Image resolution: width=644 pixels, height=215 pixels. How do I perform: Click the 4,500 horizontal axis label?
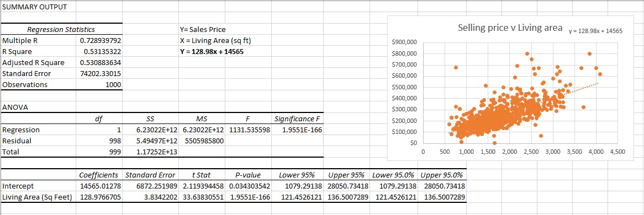(617, 152)
